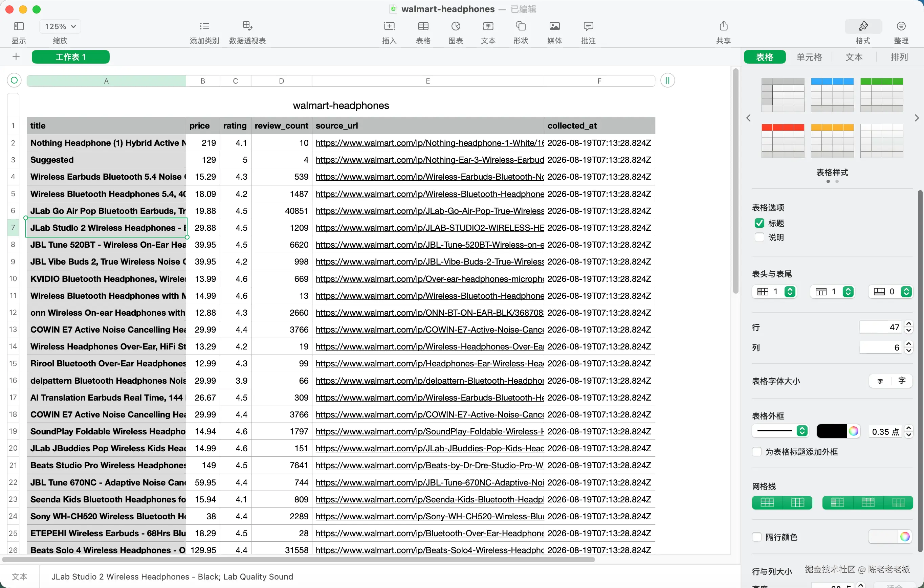Open the JLab-Go-Air-Pop walmart link
This screenshot has width=924, height=588.
430,210
